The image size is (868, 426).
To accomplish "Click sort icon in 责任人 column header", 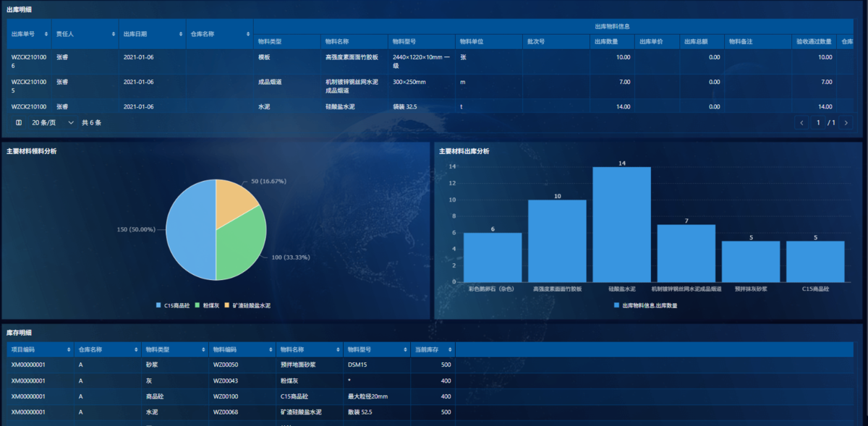I will (114, 34).
